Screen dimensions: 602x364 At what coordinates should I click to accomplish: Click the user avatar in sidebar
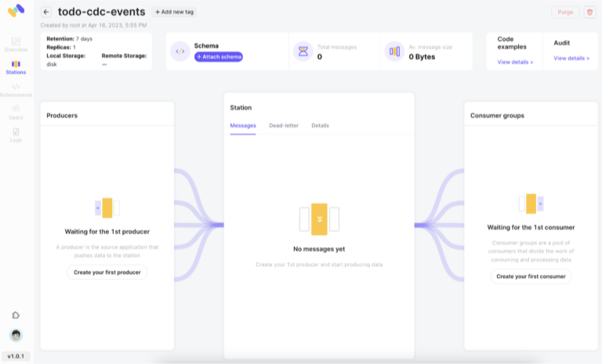(x=16, y=335)
